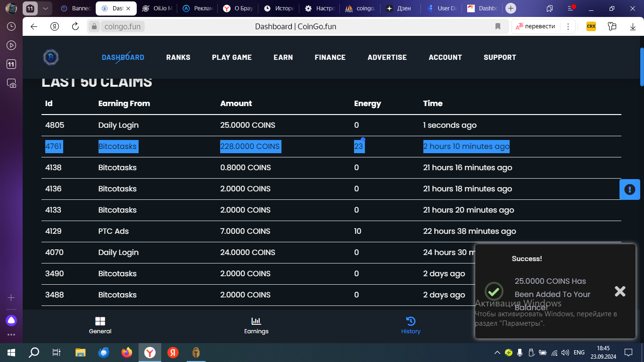The height and width of the screenshot is (362, 644).
Task: Open the translate options three-dot menu
Action: tap(568, 26)
